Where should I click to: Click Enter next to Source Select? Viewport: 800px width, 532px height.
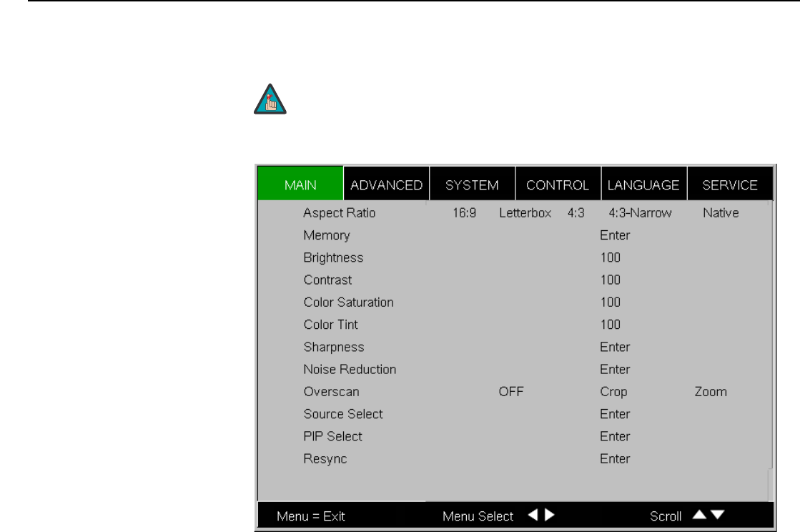(615, 414)
